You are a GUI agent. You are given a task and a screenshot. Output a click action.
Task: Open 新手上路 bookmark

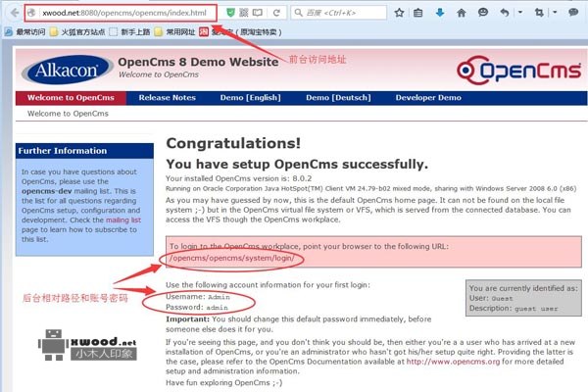click(130, 32)
